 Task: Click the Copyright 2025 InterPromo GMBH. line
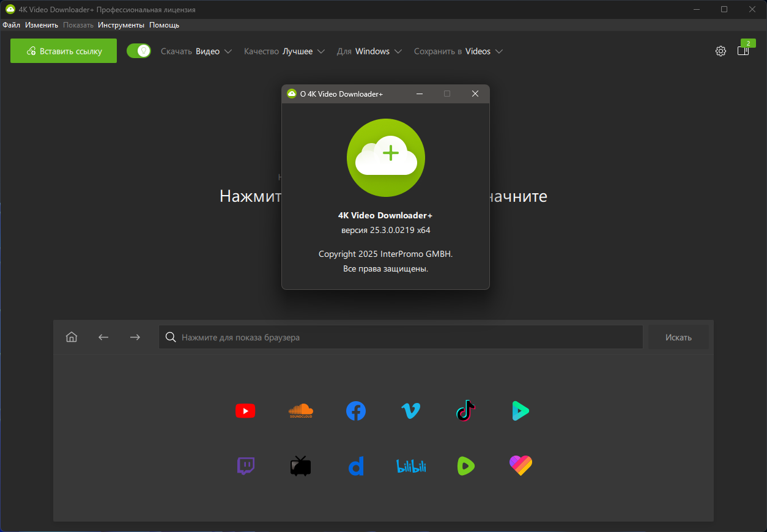click(386, 254)
